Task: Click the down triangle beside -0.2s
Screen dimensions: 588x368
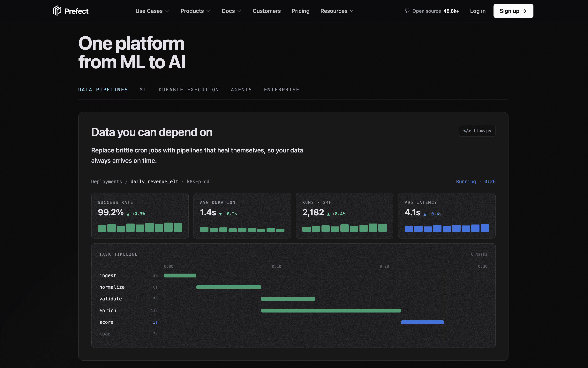Action: pyautogui.click(x=220, y=214)
